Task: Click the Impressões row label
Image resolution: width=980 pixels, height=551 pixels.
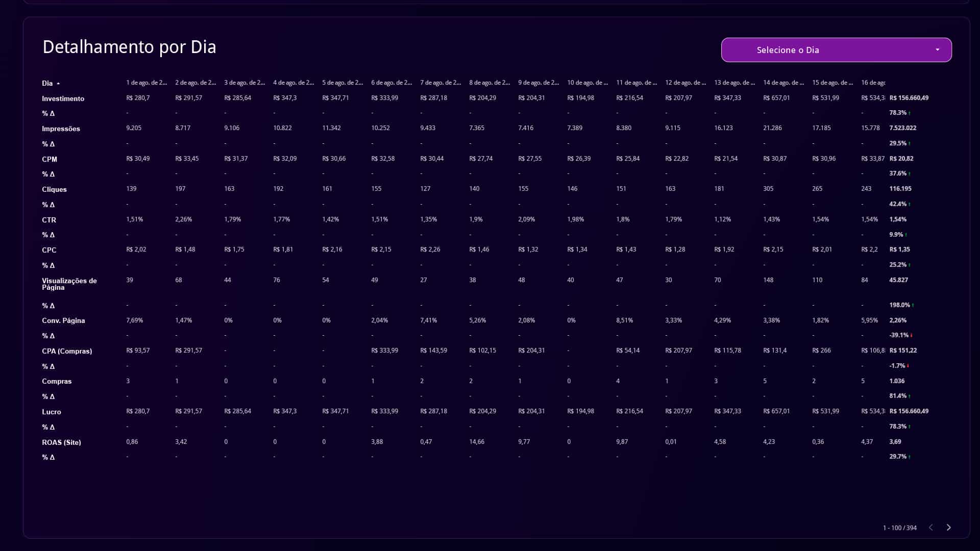Action: (61, 129)
